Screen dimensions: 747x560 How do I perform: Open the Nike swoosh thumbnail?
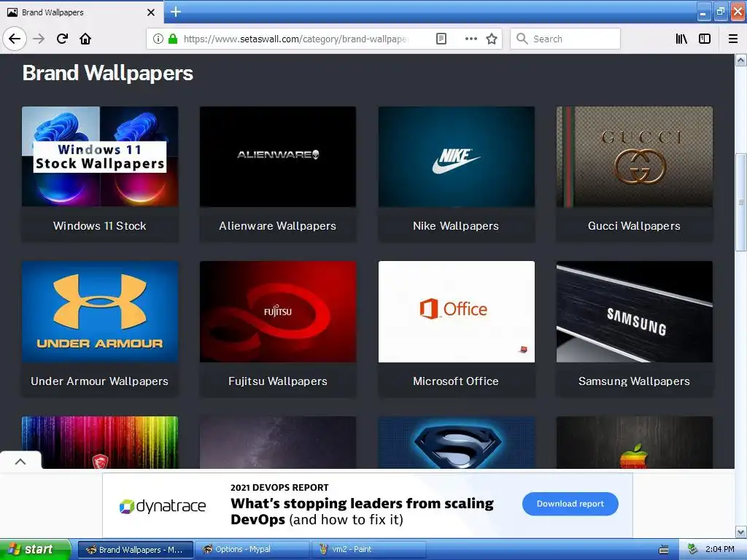pyautogui.click(x=457, y=157)
